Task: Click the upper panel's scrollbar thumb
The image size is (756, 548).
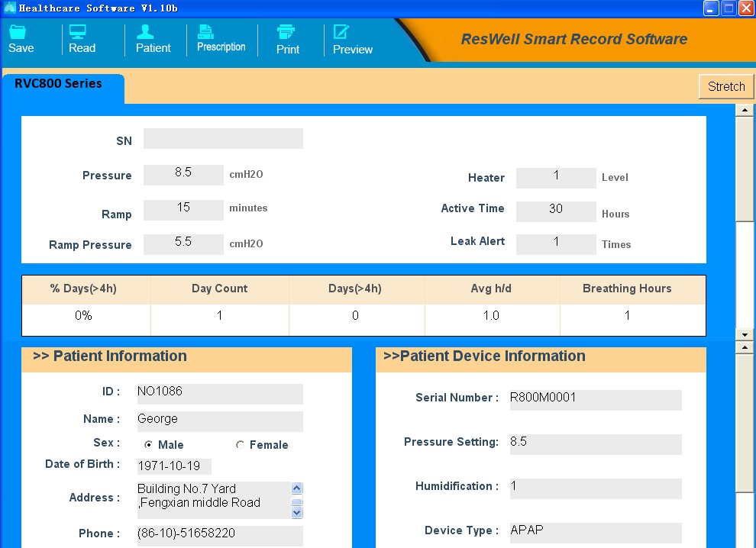Action: point(745,169)
